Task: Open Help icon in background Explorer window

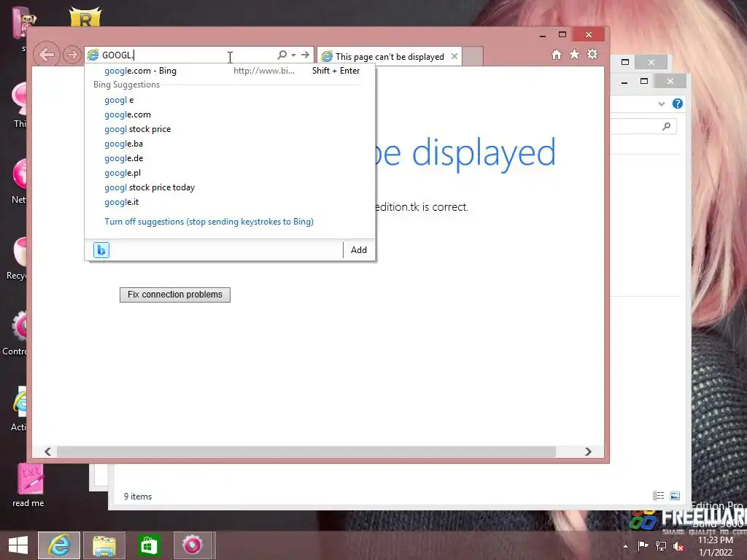Action: (678, 104)
